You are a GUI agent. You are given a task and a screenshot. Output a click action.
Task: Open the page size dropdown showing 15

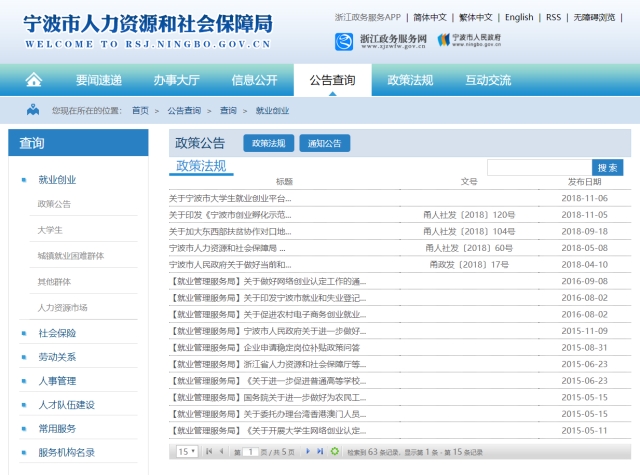(x=186, y=452)
